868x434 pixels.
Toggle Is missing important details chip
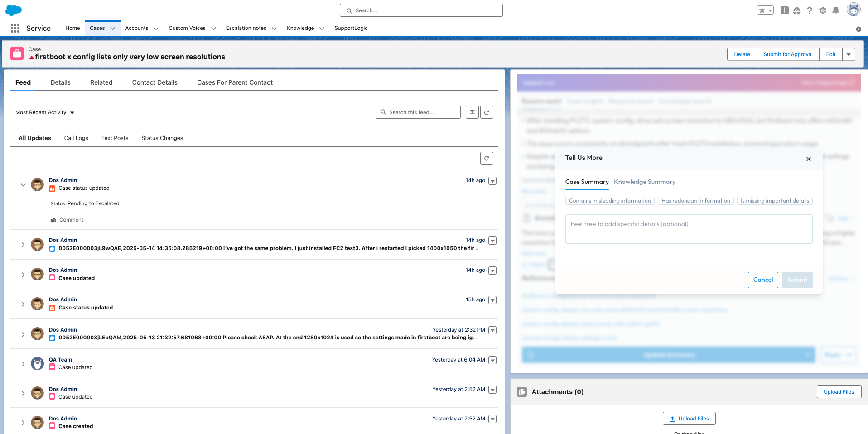775,201
